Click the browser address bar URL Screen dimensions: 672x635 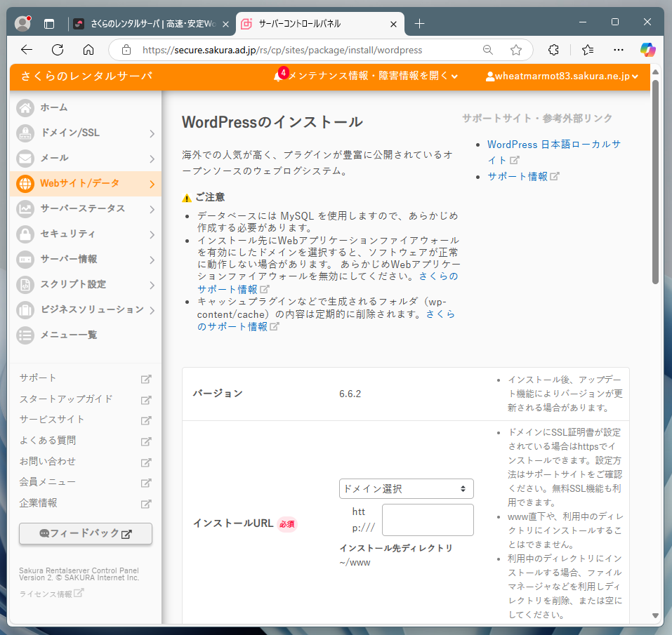pyautogui.click(x=282, y=50)
